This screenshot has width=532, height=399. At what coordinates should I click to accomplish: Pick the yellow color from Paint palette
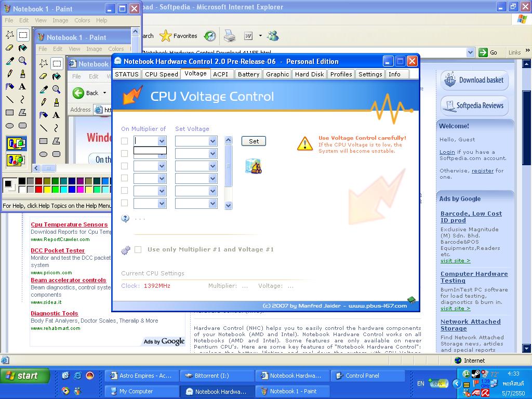(47, 189)
